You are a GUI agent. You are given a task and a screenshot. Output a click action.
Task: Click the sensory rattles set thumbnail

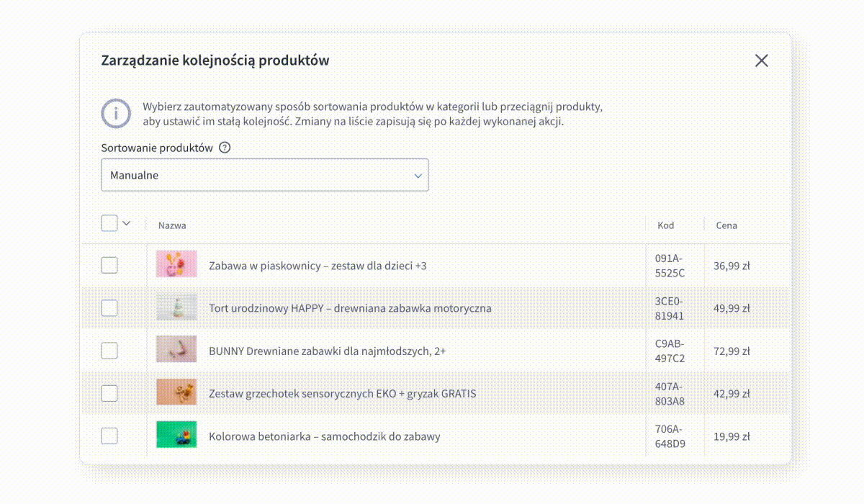(176, 392)
